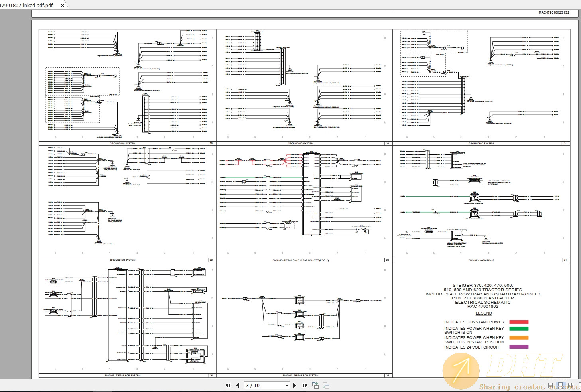
Task: Click the Engine - Variations sheet title
Action: pos(481,260)
